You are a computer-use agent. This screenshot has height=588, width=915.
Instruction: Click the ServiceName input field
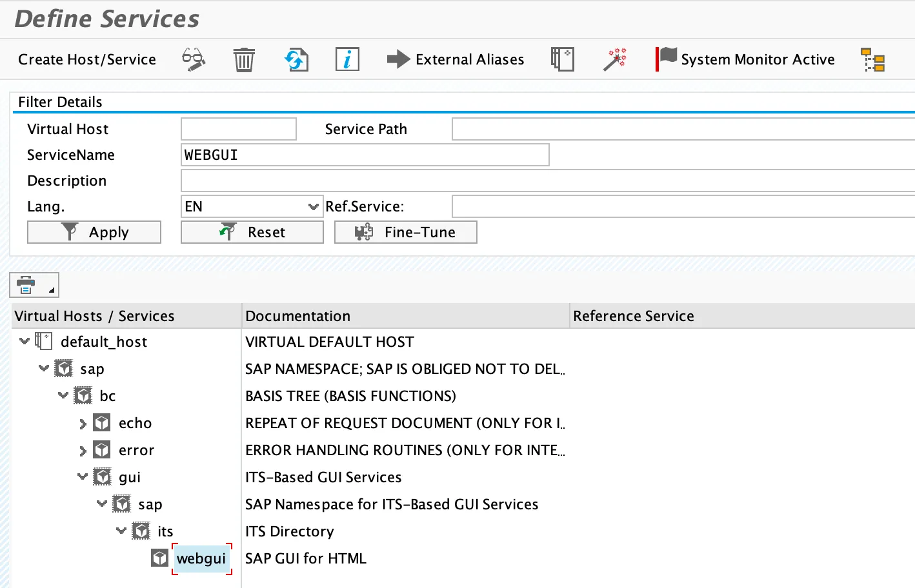(x=365, y=155)
